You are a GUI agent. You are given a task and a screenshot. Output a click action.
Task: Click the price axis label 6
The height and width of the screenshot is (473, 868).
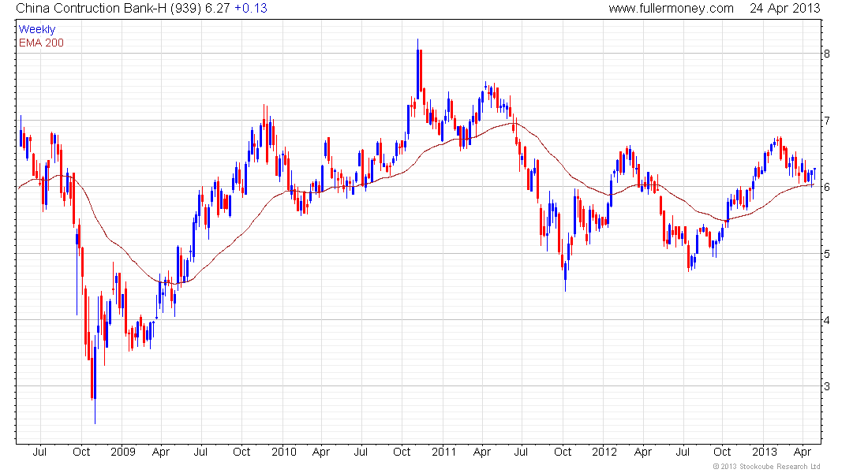(x=826, y=187)
